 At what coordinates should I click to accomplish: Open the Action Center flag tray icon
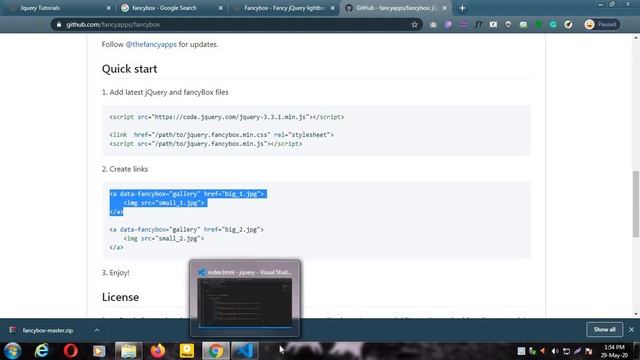click(589, 351)
